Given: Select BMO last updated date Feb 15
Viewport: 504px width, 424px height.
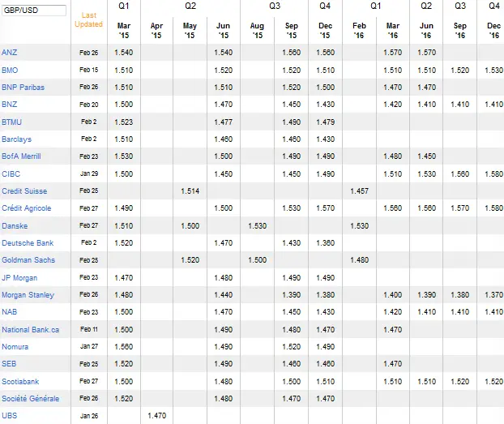Looking at the screenshot, I should pyautogui.click(x=89, y=70).
